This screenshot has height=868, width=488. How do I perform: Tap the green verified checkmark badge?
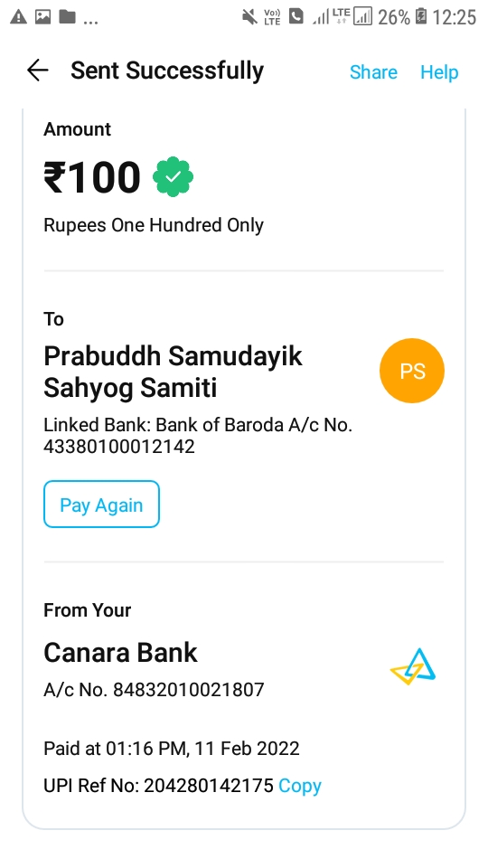point(174,176)
